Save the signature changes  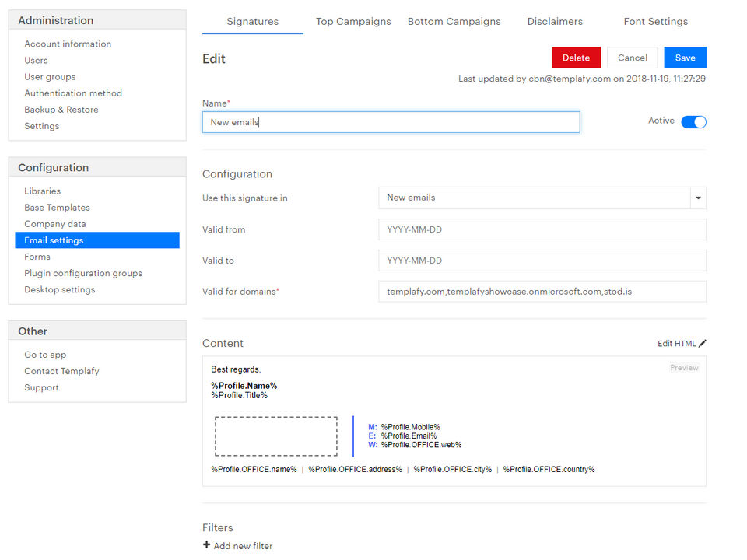[685, 58]
